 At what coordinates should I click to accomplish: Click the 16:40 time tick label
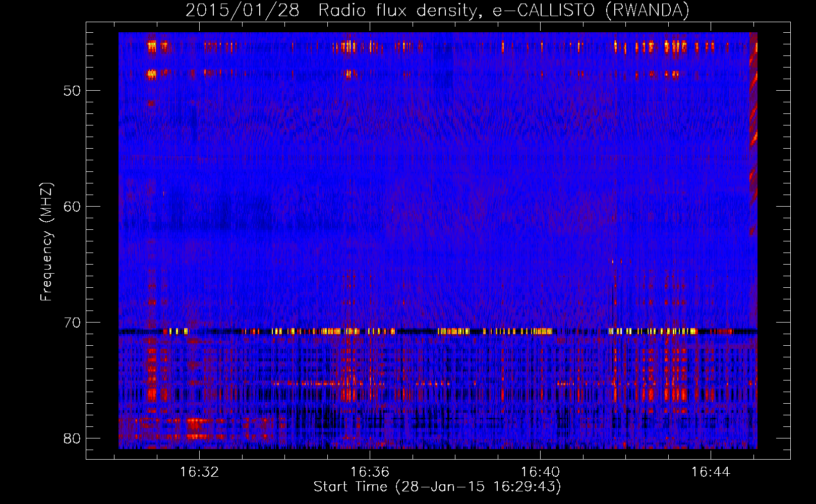pyautogui.click(x=541, y=472)
